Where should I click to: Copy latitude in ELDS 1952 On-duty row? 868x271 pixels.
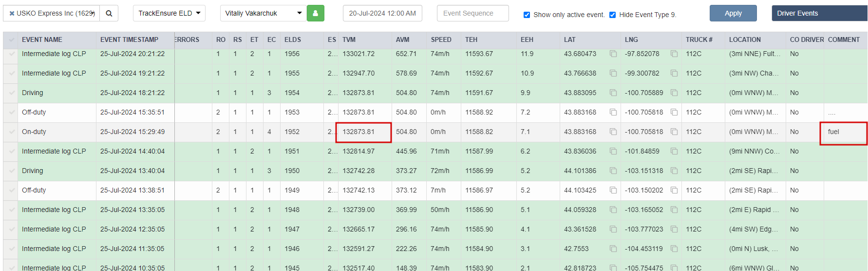[x=613, y=132]
